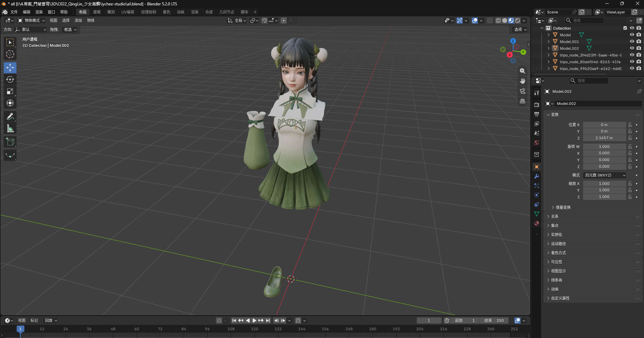The height and width of the screenshot is (338, 644).
Task: Click the 结束 frame 250 field
Action: (494, 321)
